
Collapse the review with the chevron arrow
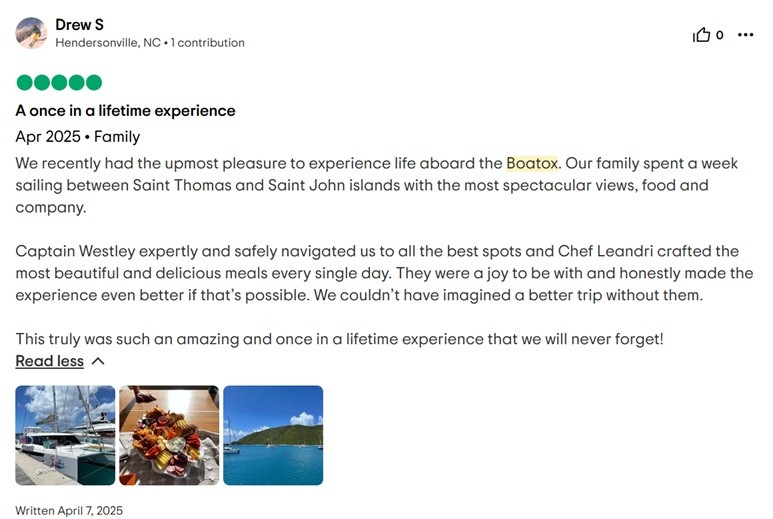(x=98, y=361)
